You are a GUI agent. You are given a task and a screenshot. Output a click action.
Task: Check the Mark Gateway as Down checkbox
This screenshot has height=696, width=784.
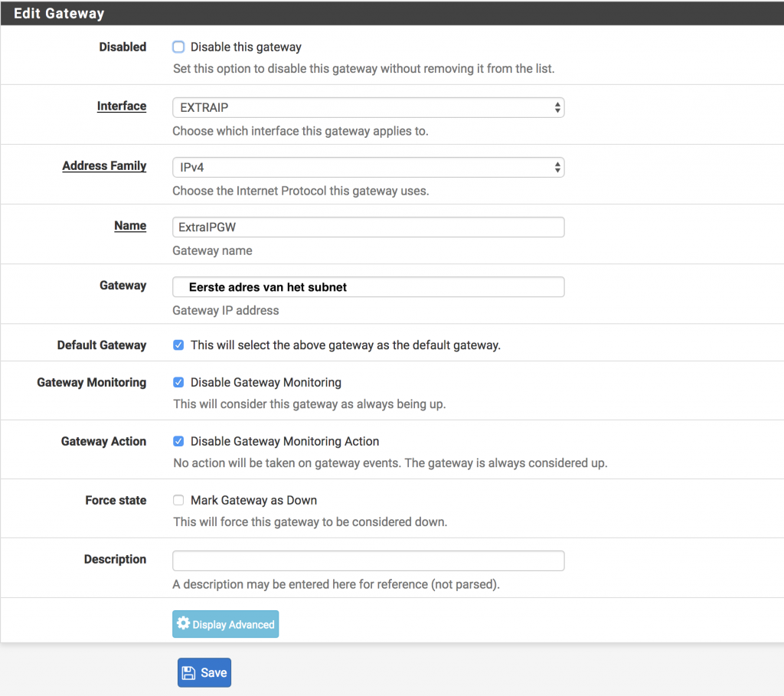click(x=178, y=501)
